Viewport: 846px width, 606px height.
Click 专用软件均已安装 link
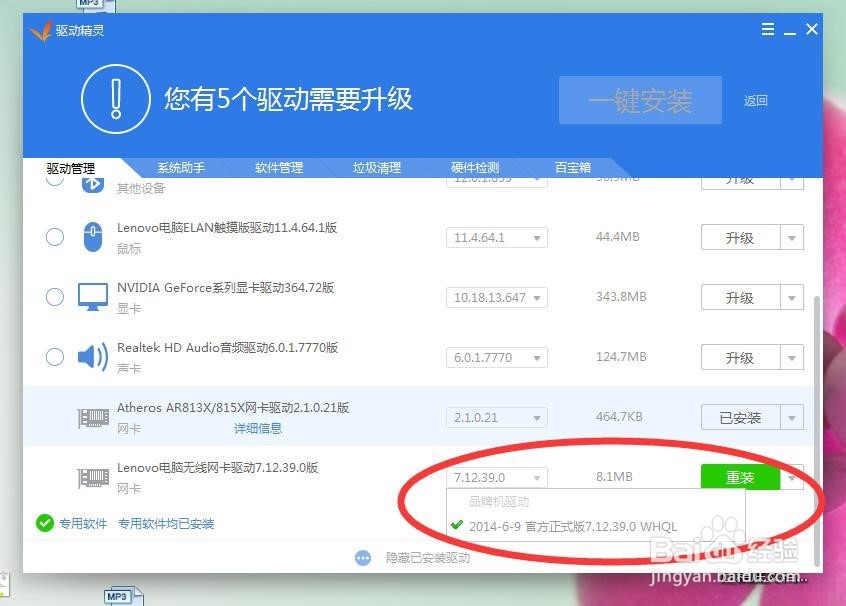[x=166, y=523]
